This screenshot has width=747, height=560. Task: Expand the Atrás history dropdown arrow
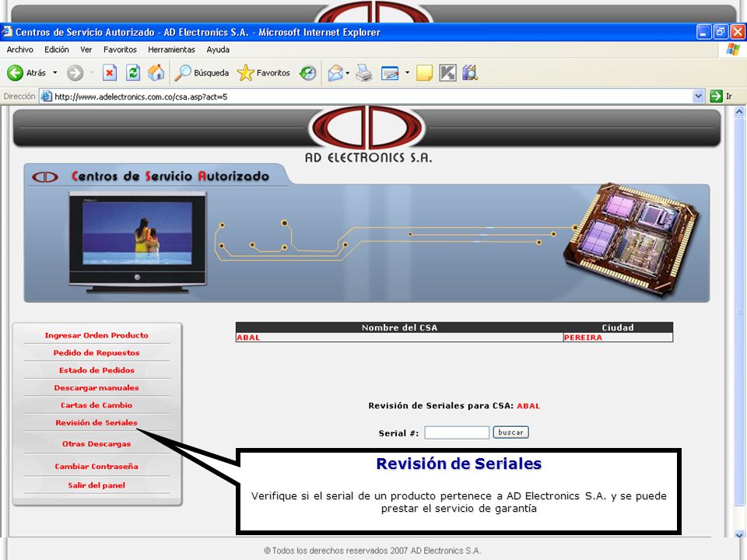click(x=54, y=73)
